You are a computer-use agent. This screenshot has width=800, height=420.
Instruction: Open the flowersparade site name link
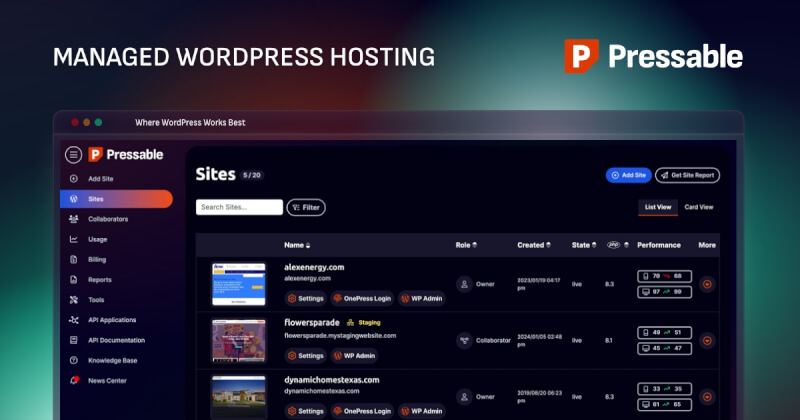[x=312, y=323]
